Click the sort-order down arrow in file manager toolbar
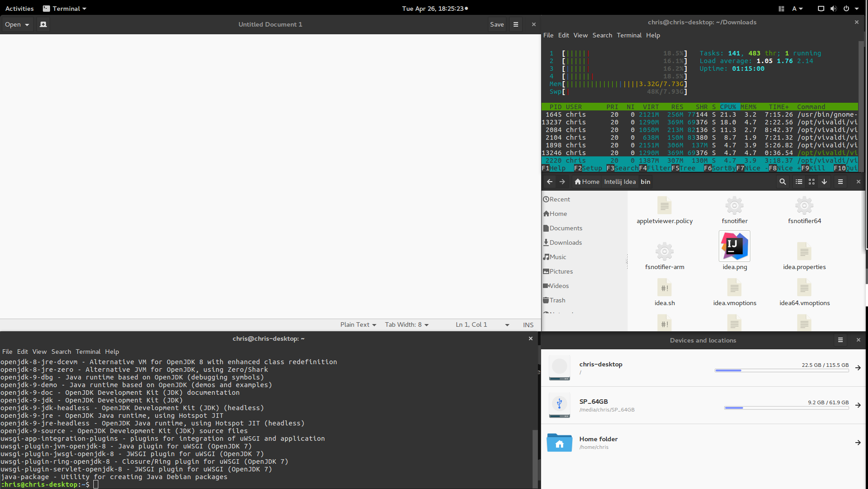 824,182
